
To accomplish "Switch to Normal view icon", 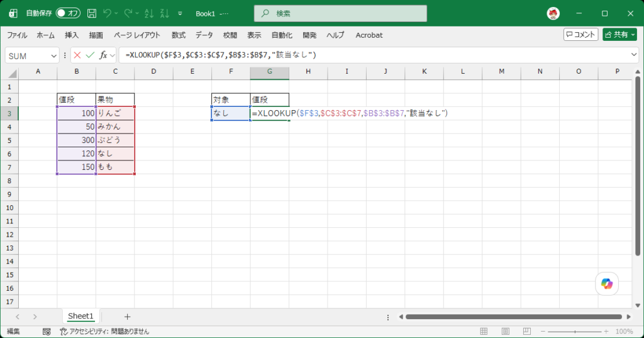I will coord(484,332).
